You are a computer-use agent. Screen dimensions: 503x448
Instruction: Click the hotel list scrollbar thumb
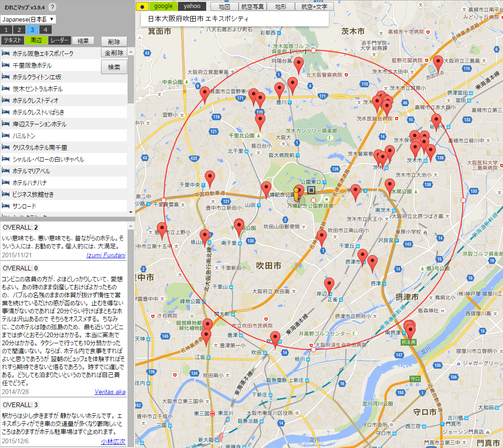coord(131,79)
